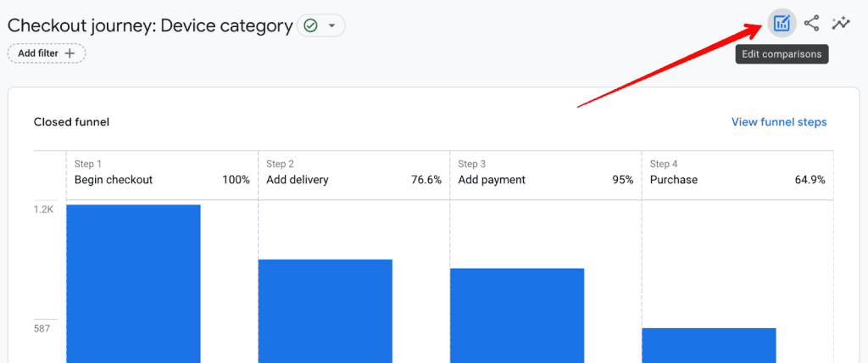This screenshot has width=868, height=363.
Task: Click the Purchase blue bar
Action: tap(709, 344)
